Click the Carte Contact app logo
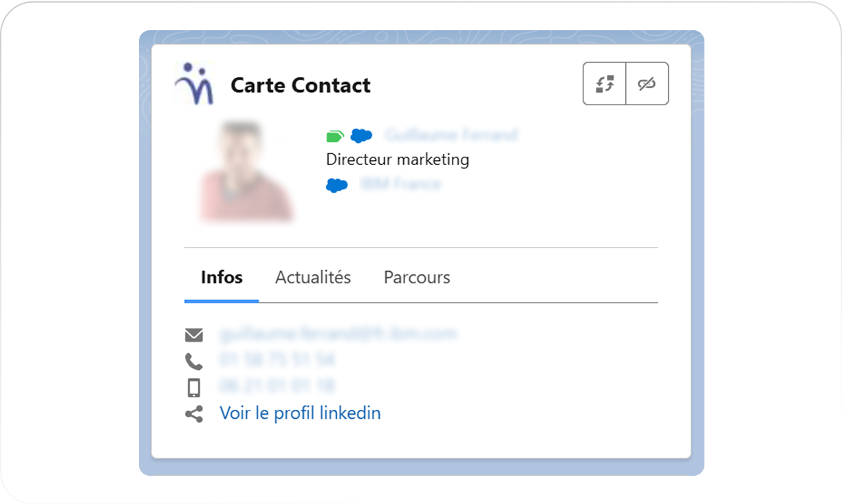The image size is (842, 504). (x=194, y=84)
